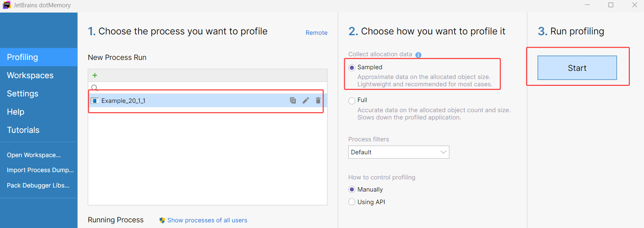Open the Tutorials sidebar item

[23, 130]
